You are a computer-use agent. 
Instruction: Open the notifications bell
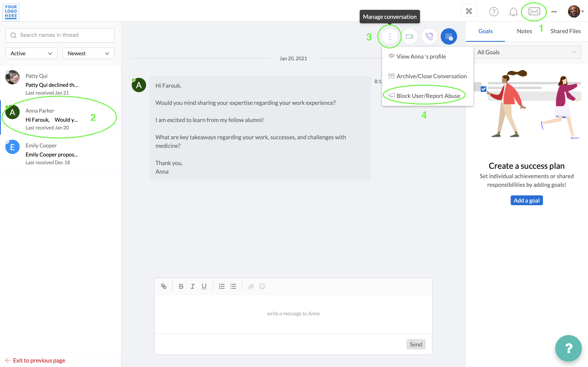[x=513, y=11]
